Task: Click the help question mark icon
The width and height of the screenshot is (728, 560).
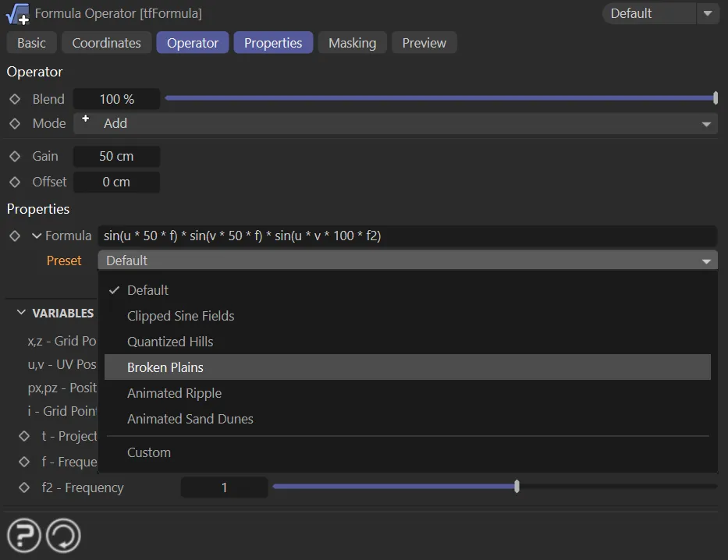Action: click(x=24, y=535)
